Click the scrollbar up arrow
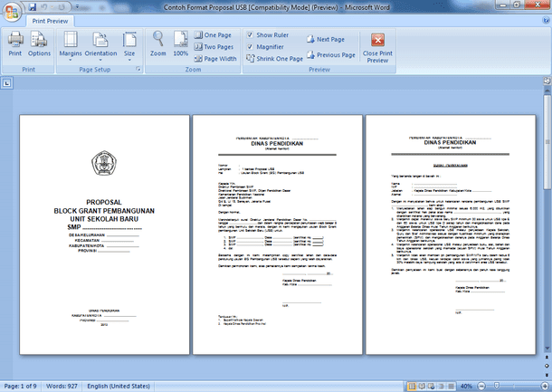The image size is (552, 392). tap(547, 90)
